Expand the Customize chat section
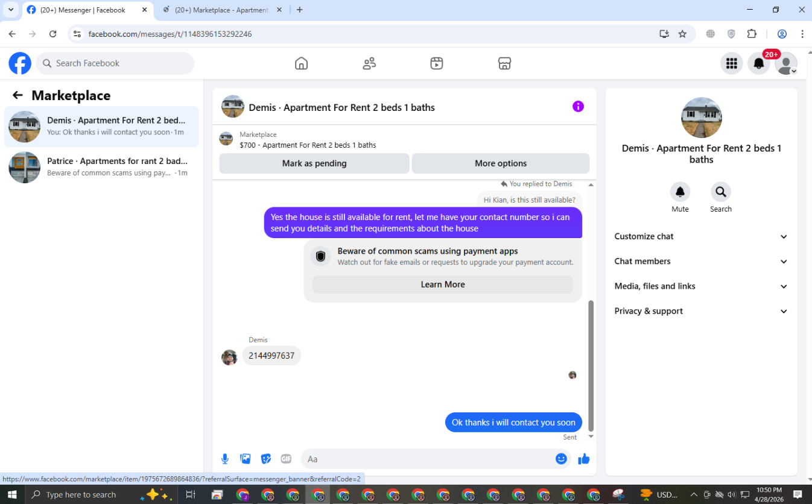This screenshot has width=812, height=504. (701, 236)
